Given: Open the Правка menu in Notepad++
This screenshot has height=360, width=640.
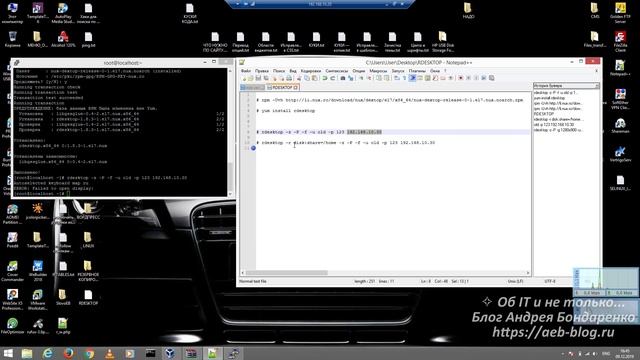Looking at the screenshot, I should 262,71.
